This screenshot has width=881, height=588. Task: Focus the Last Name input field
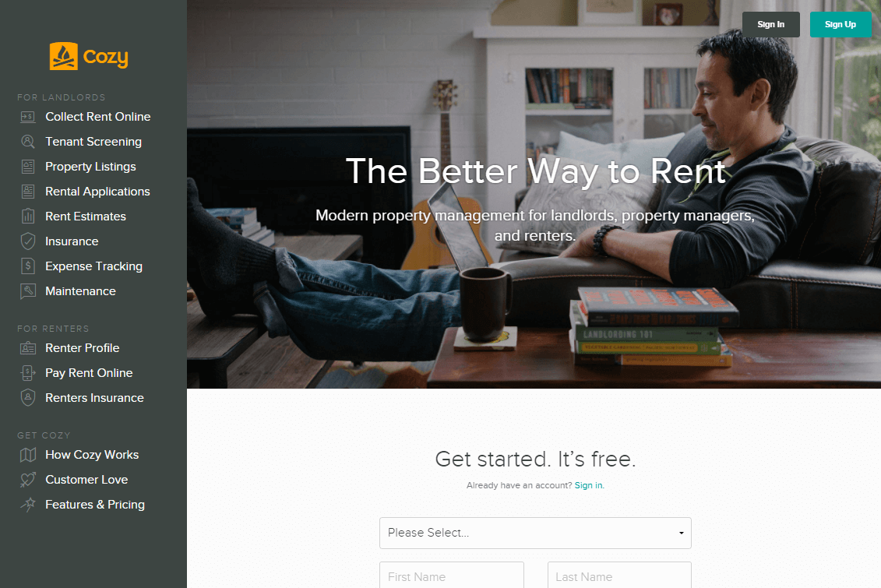(x=619, y=576)
